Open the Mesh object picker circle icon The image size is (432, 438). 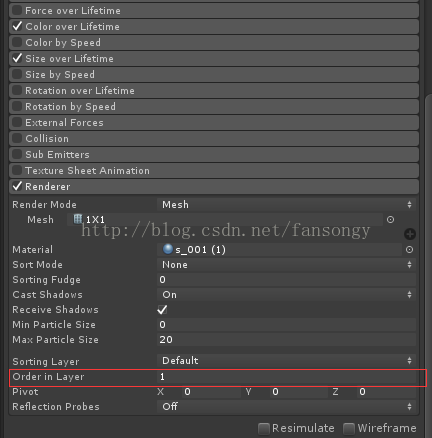tap(390, 220)
